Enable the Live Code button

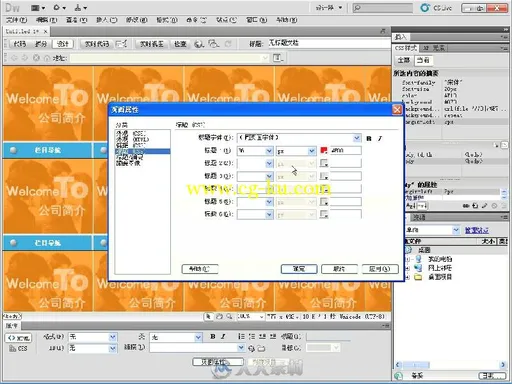tap(96, 44)
